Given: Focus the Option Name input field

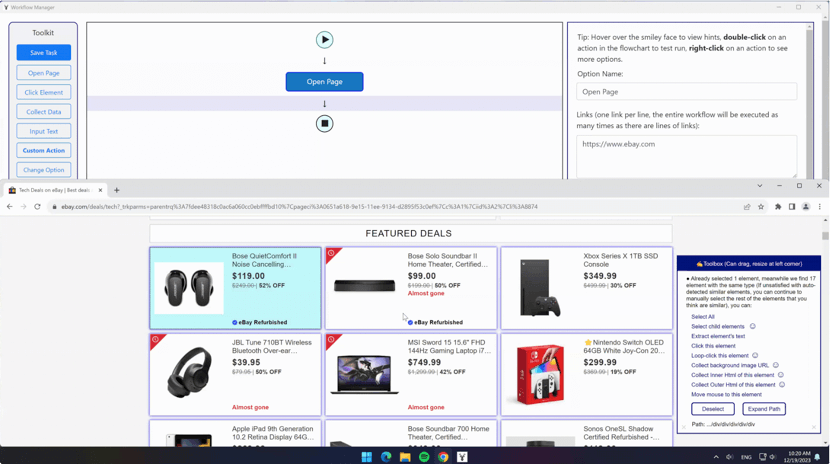Looking at the screenshot, I should (687, 92).
